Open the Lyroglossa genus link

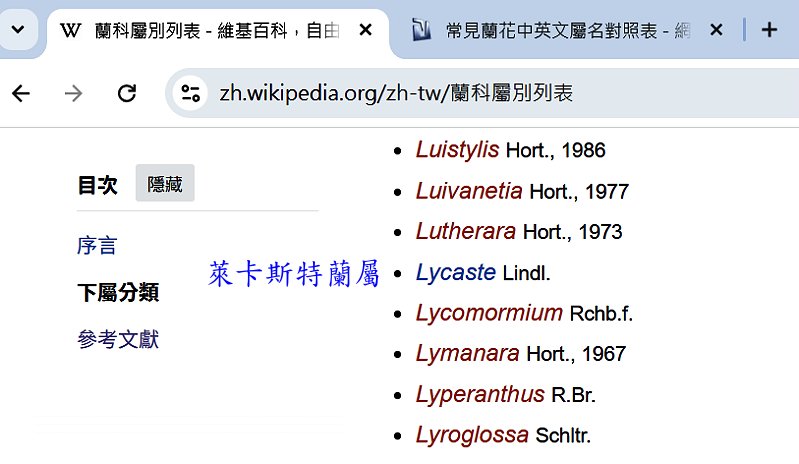pyautogui.click(x=472, y=435)
